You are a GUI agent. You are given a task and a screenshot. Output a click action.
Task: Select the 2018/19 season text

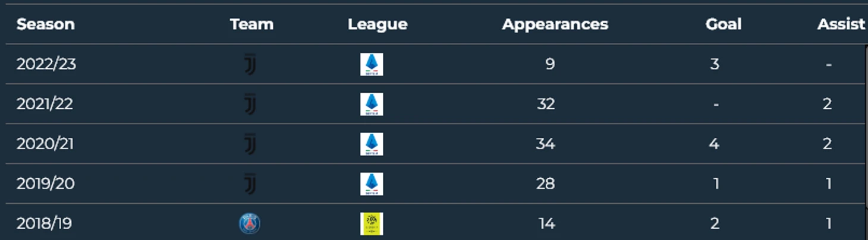click(44, 223)
